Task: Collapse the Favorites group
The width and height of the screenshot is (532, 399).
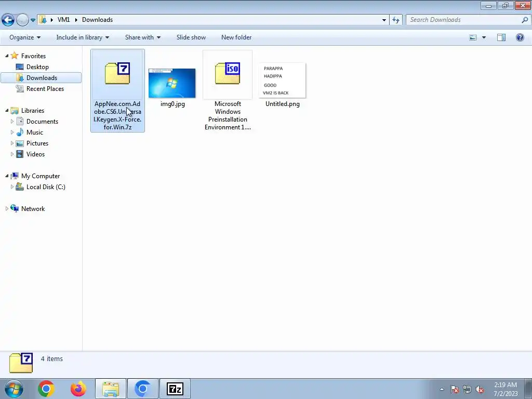Action: click(x=7, y=56)
